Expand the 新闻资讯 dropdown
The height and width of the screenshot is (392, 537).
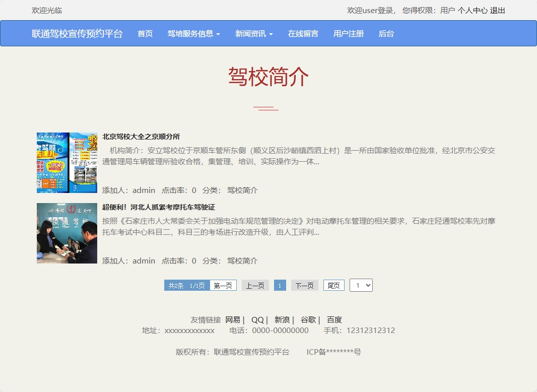point(253,33)
